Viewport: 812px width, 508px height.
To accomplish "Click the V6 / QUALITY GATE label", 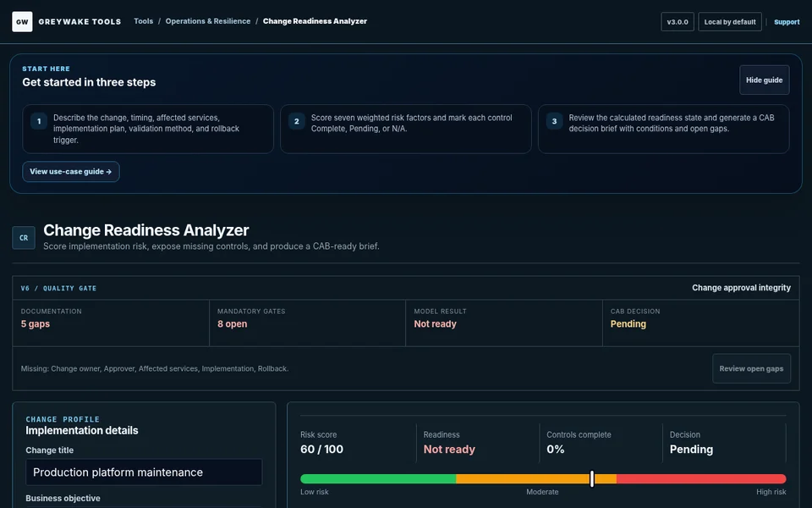I will coord(58,288).
